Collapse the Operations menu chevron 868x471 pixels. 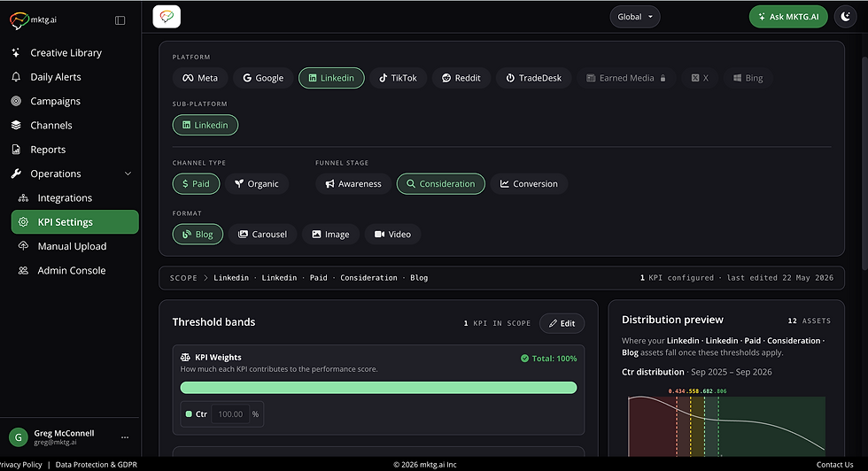(x=128, y=174)
